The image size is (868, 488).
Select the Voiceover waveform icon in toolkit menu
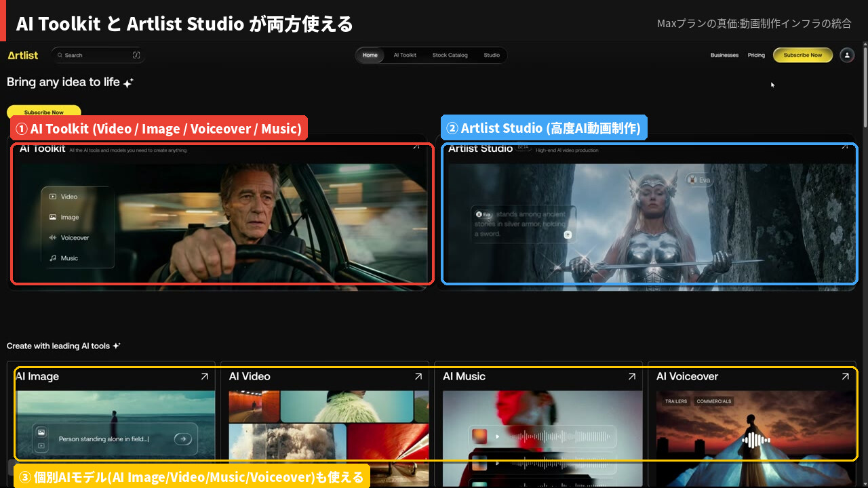(x=53, y=237)
